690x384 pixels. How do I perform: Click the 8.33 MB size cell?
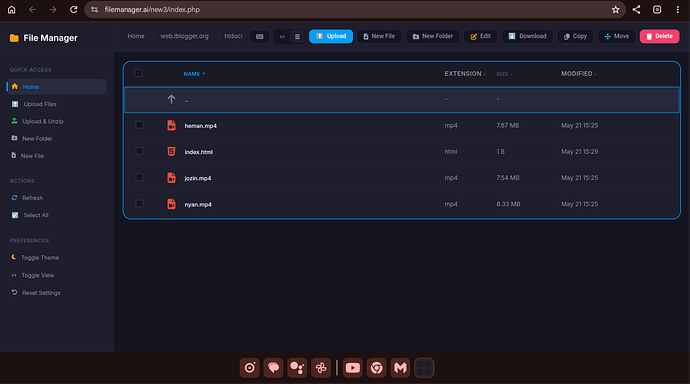tap(508, 204)
